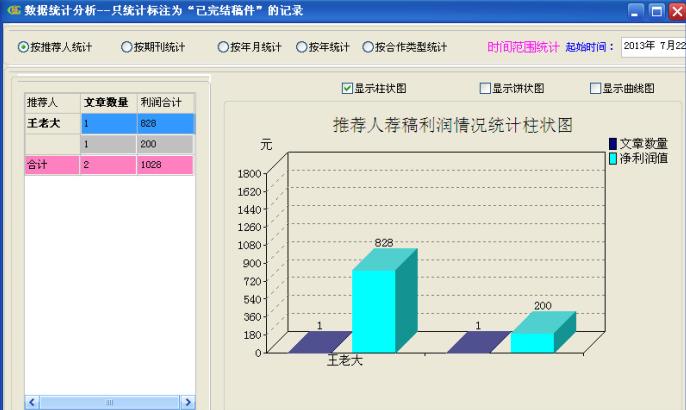The image size is (686, 410).
Task: Click the 推荐人 column header
Action: [52, 102]
